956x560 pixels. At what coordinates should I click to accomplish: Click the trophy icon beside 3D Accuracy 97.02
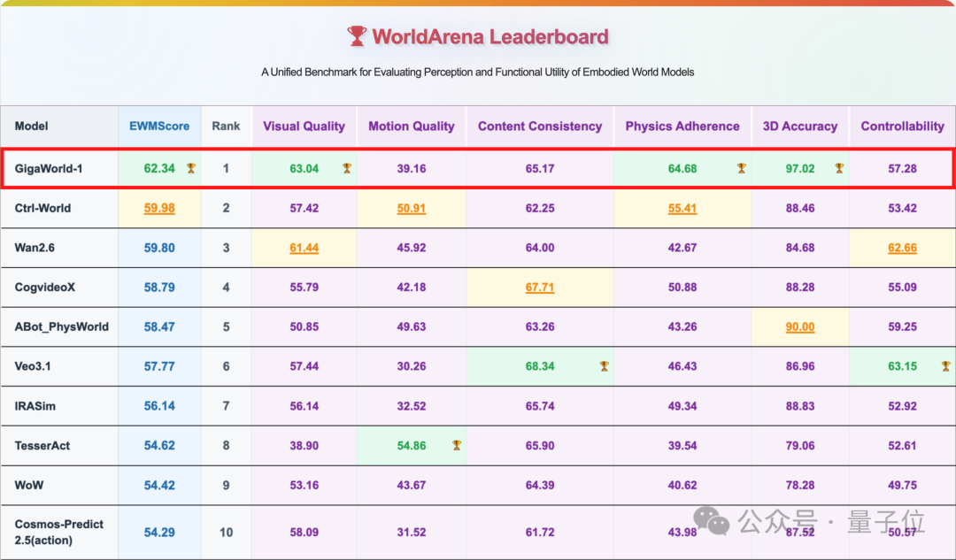(839, 168)
